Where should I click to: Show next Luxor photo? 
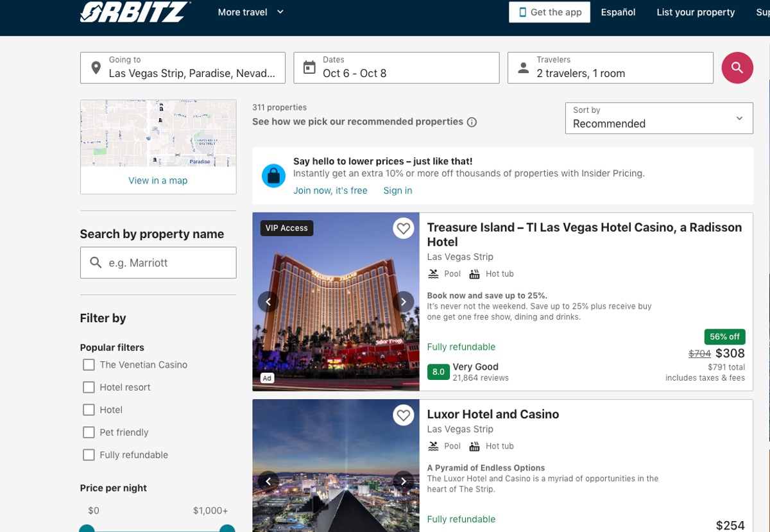pos(404,481)
